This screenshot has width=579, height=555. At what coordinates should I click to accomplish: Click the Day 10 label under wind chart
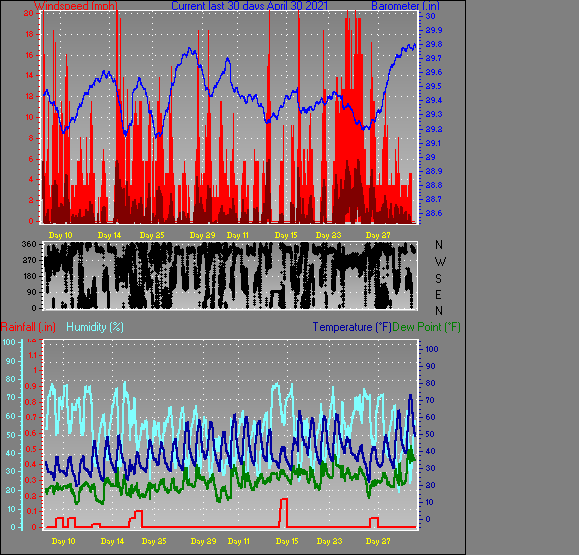pos(61,235)
